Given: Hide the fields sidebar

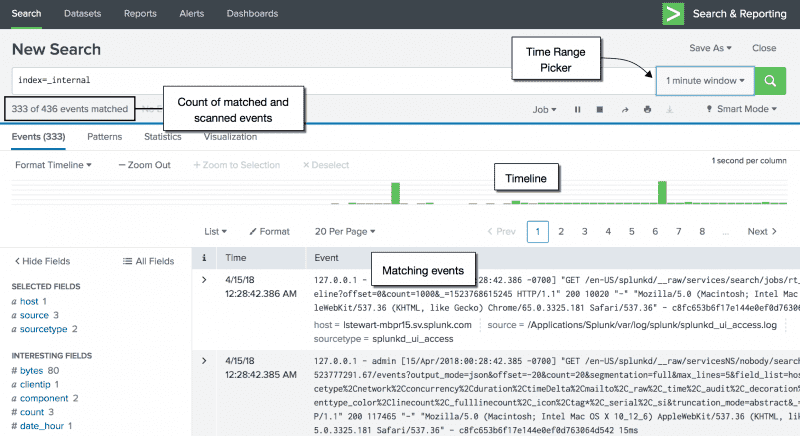Looking at the screenshot, I should point(42,261).
